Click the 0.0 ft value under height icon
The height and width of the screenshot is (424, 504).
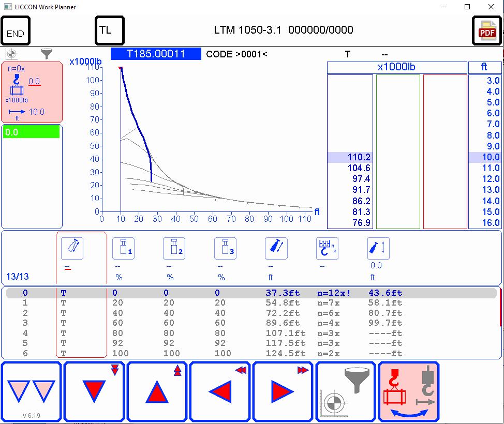tap(376, 266)
